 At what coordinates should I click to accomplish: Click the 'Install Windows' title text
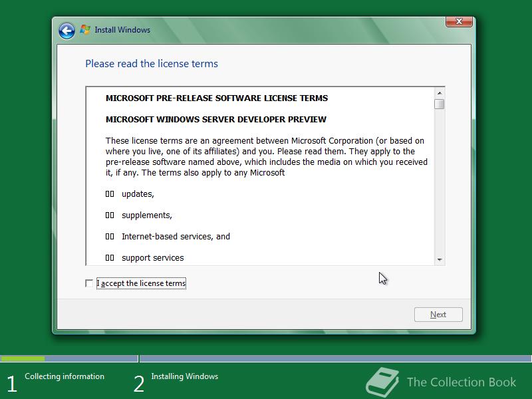(x=122, y=30)
